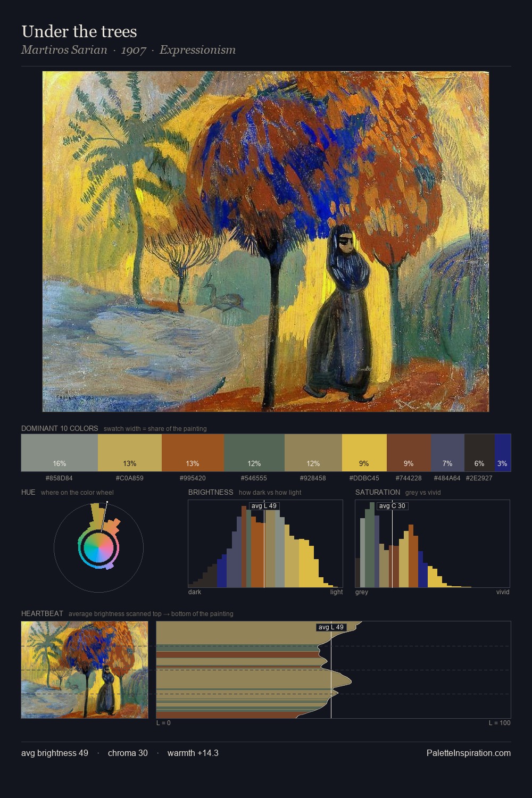Click the 'light' axis label
Image resolution: width=532 pixels, height=798 pixels.
point(337,592)
